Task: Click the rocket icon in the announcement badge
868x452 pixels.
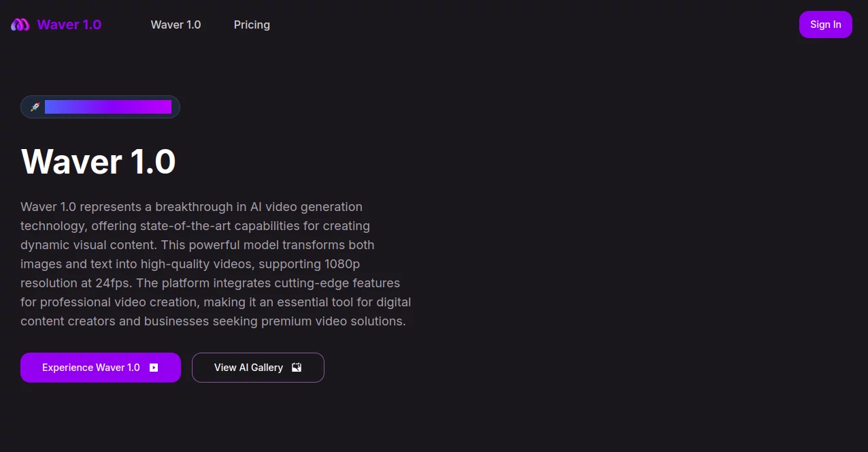Action: point(35,107)
